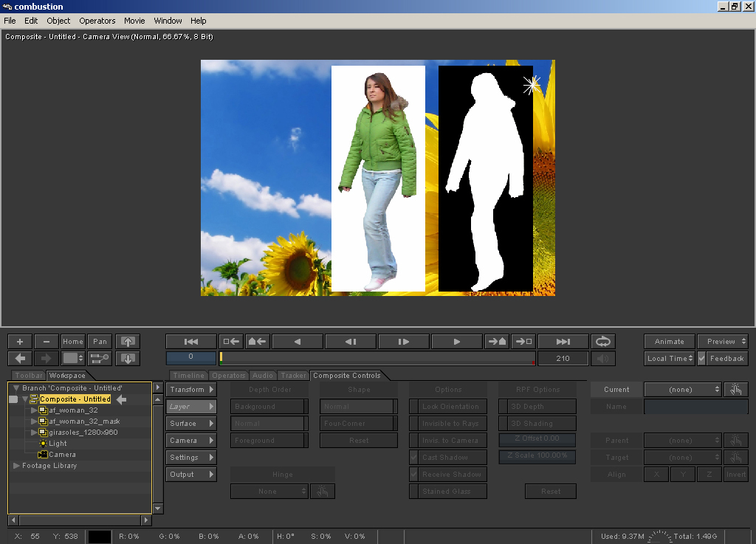This screenshot has height=544, width=756.
Task: Toggle the audio speaker icon
Action: (x=603, y=359)
